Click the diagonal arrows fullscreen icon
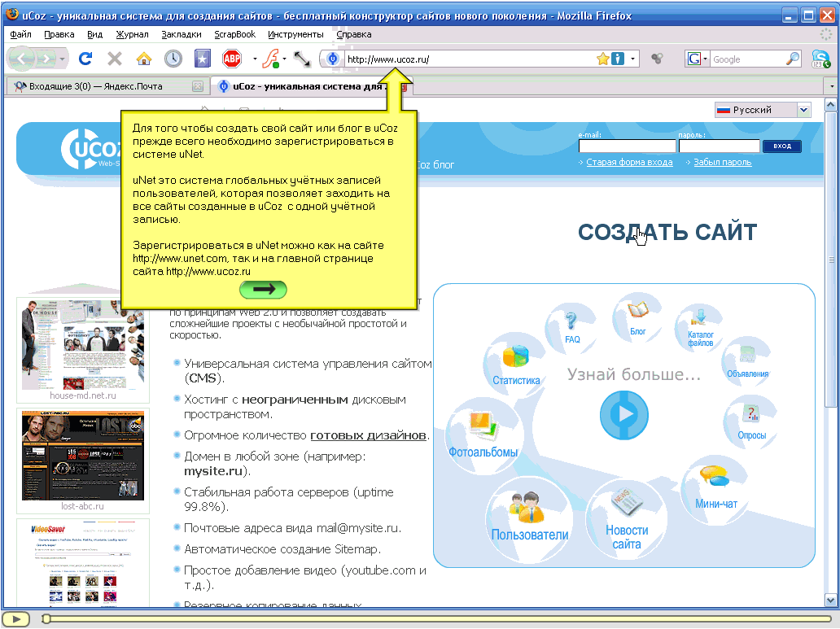Screen dimensions: 840x629 [302, 59]
